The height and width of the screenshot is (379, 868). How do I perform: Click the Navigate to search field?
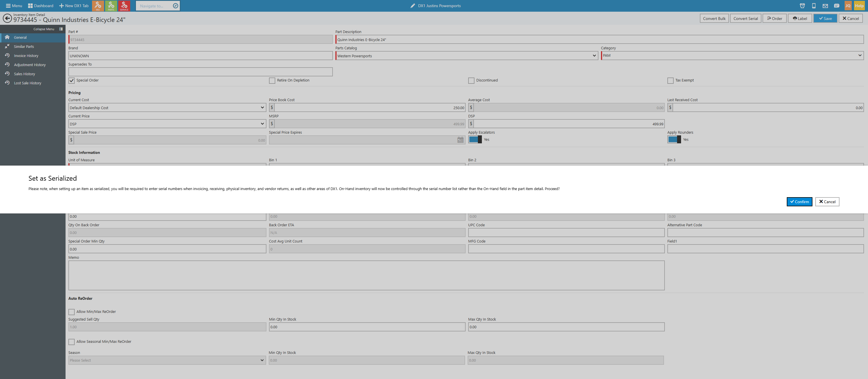pos(154,6)
